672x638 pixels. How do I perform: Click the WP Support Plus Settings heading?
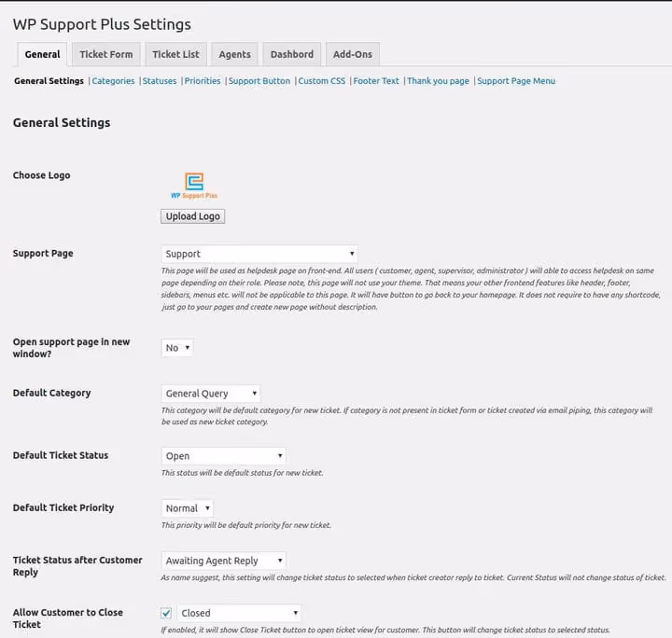point(102,24)
